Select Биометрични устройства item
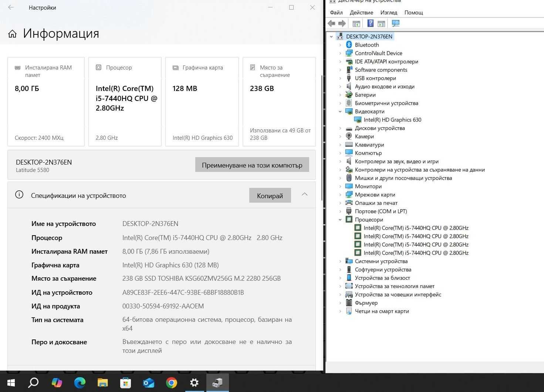 click(386, 103)
